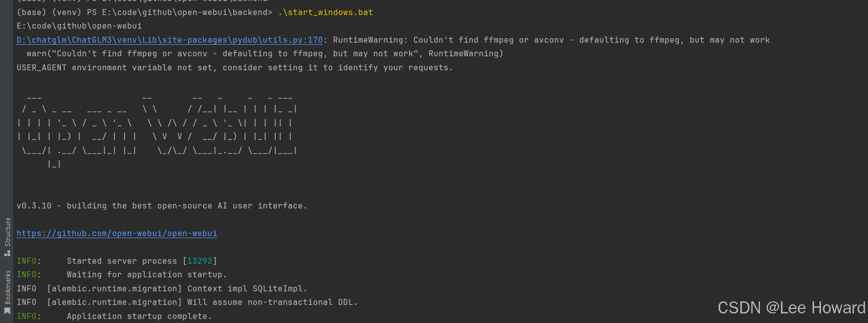Click the v0.3.10 version text
Screen dimensions: 868x323
[34, 206]
